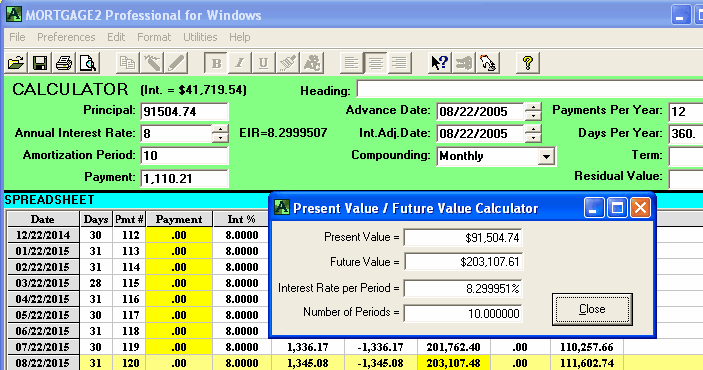Select align right icon
This screenshot has height=370, width=703.
pyautogui.click(x=399, y=63)
